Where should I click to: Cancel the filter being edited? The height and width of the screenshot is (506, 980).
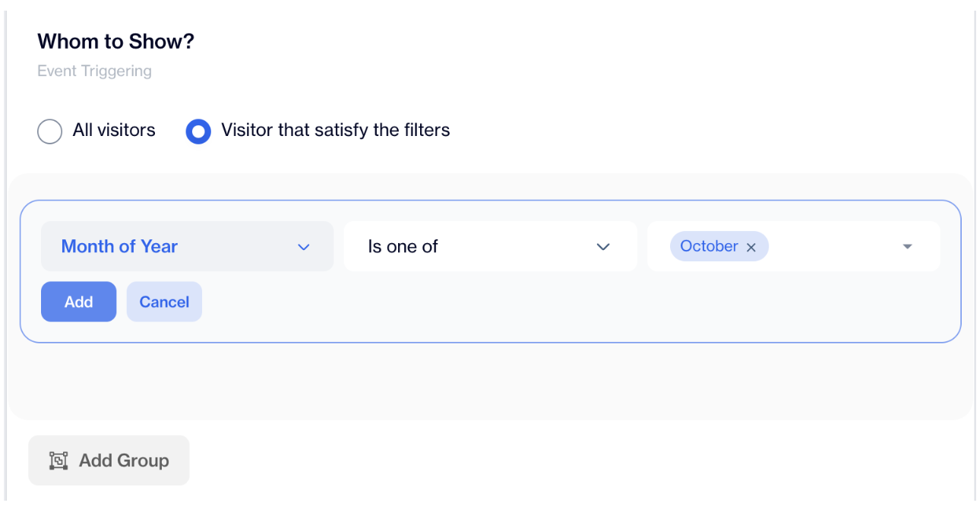(164, 302)
